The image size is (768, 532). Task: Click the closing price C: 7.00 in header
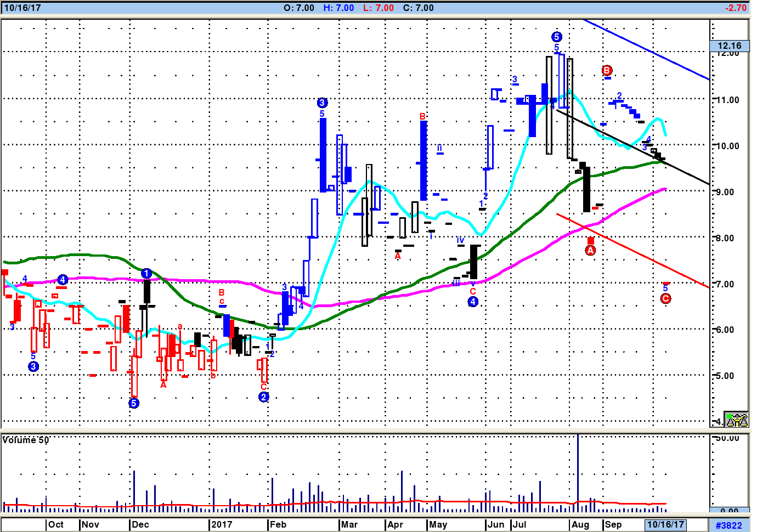click(x=418, y=8)
